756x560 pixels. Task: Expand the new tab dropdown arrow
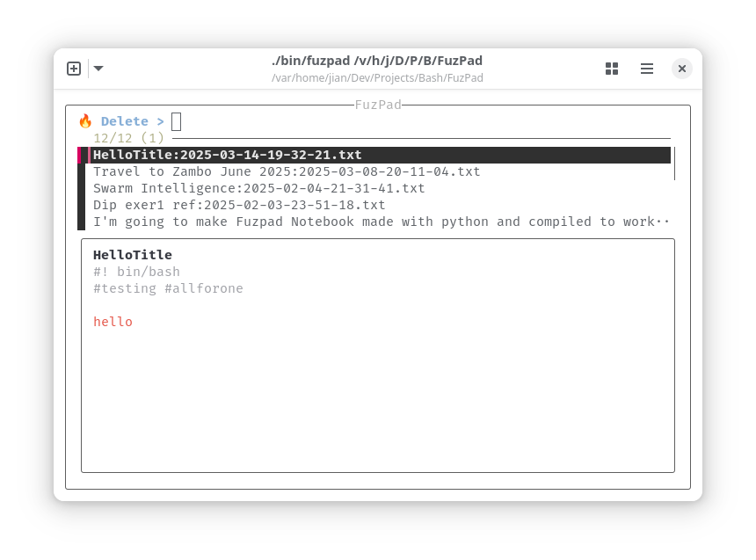(x=98, y=69)
